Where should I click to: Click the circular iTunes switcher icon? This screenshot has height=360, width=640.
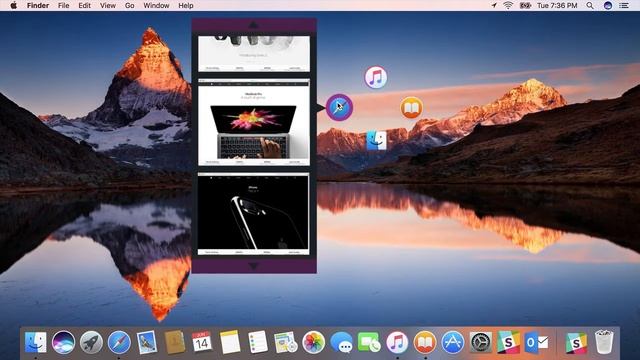click(376, 77)
